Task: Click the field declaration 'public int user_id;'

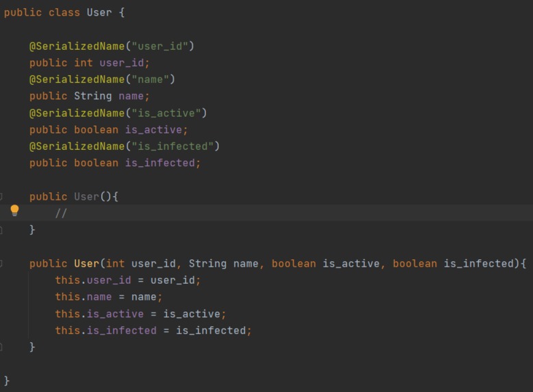Action: [x=90, y=63]
